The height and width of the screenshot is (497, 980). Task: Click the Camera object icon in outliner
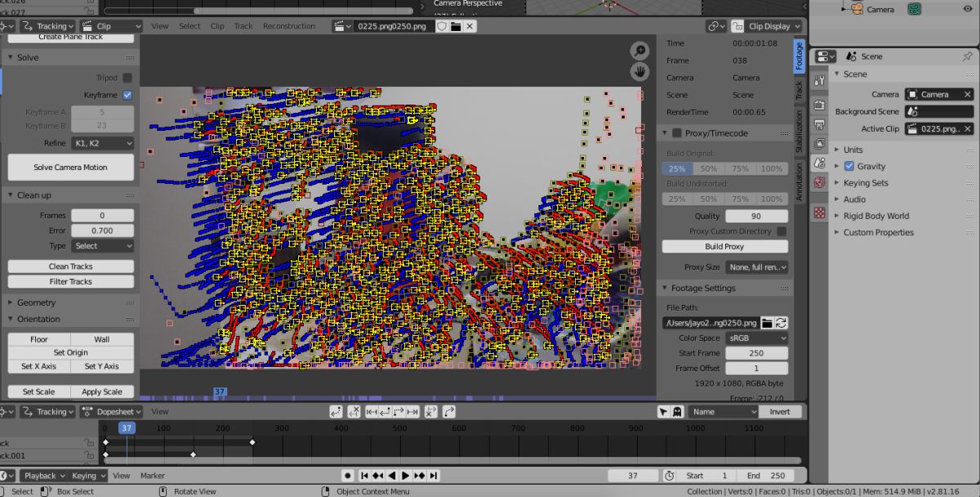click(857, 9)
